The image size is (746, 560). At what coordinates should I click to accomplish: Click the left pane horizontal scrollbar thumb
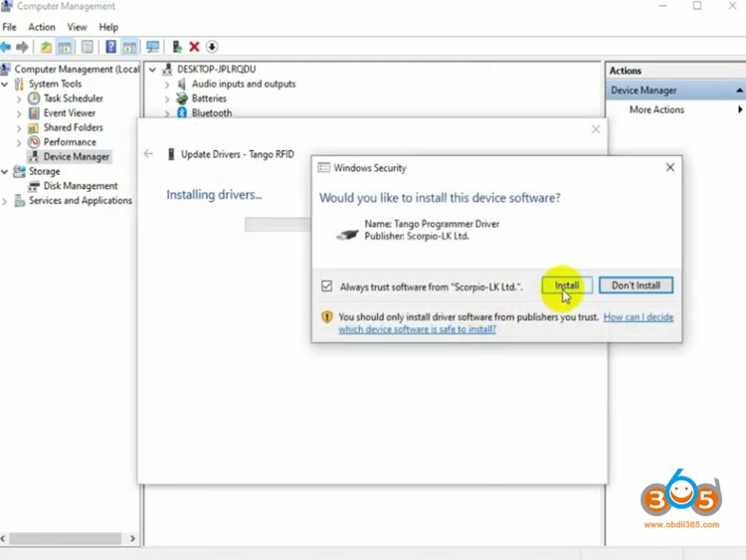tap(66, 538)
